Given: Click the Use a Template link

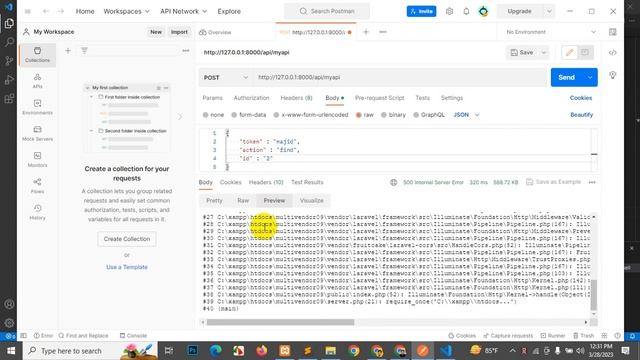Looking at the screenshot, I should click(x=127, y=267).
